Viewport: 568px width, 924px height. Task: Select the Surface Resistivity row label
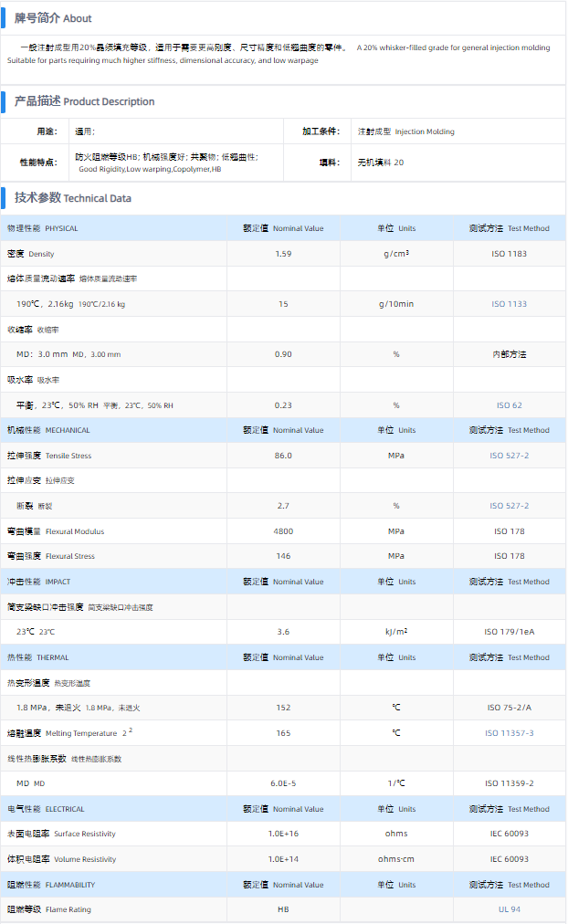coord(61,834)
